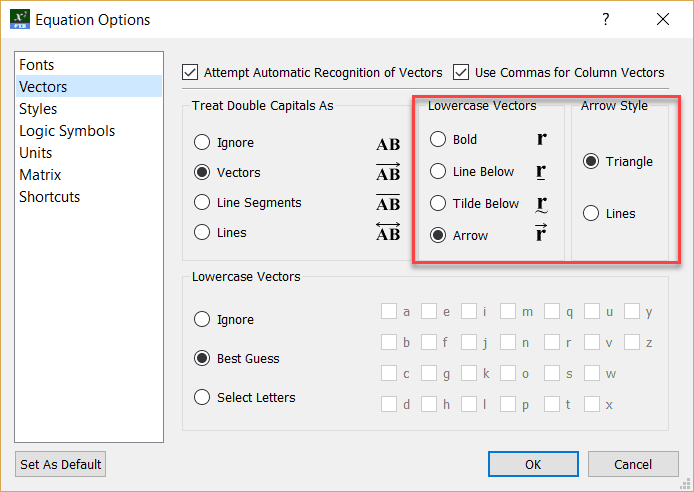Go to the Shortcuts category
This screenshot has width=694, height=492.
[49, 197]
